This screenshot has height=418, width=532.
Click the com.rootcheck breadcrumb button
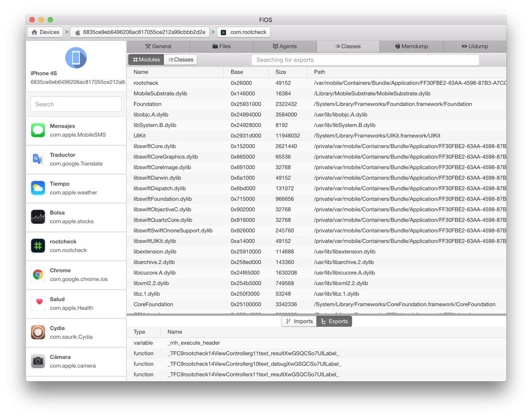point(243,32)
